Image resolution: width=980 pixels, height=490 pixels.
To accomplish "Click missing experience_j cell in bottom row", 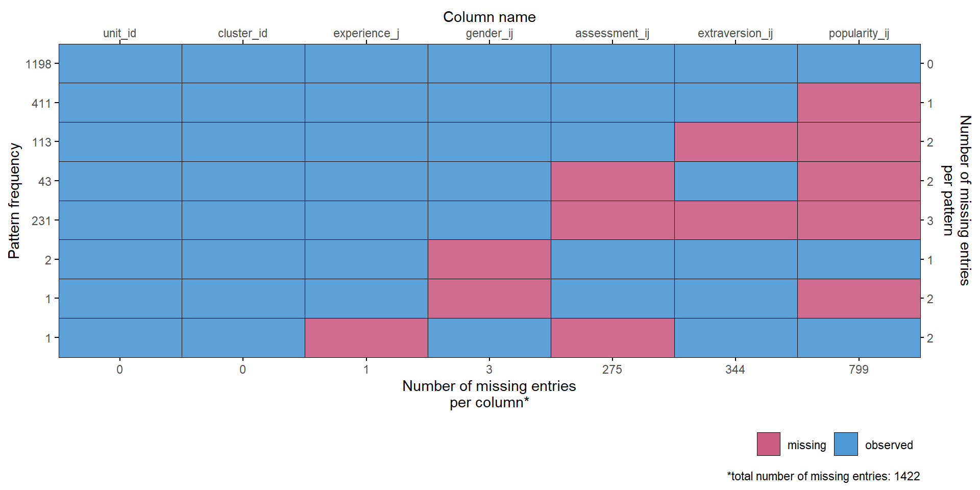I will point(366,338).
